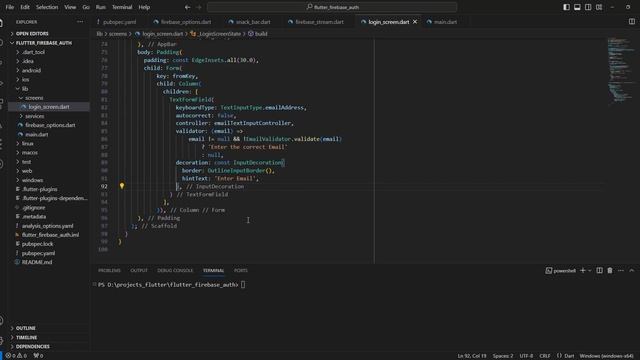
Task: Maximize panel with the up chevron
Action: 631,270
